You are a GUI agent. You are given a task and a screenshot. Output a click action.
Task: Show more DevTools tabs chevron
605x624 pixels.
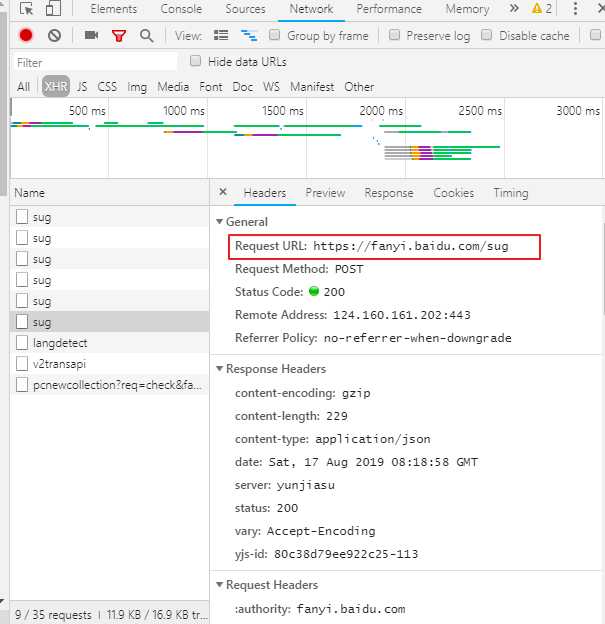pyautogui.click(x=514, y=8)
